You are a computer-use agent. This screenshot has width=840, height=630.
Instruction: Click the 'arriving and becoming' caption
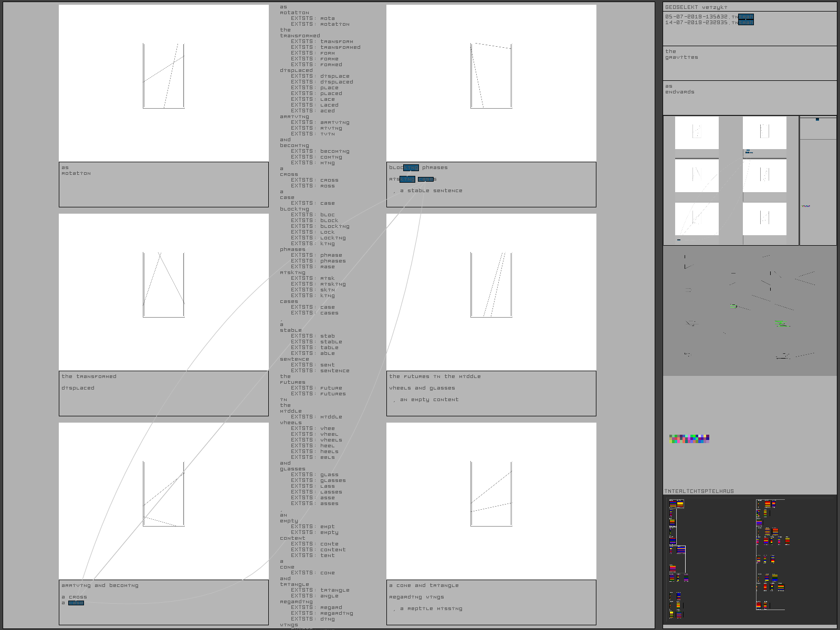click(100, 585)
